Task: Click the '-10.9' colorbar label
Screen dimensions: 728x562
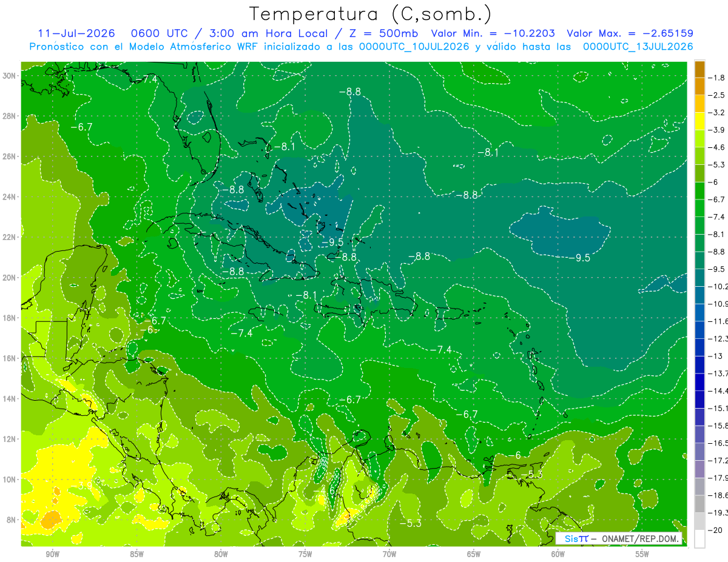Action: pyautogui.click(x=718, y=304)
